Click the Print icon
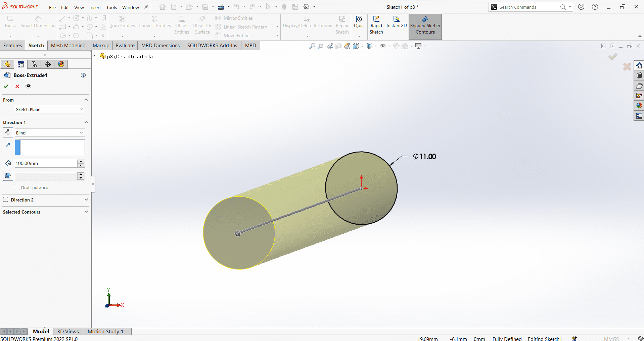 221,7
